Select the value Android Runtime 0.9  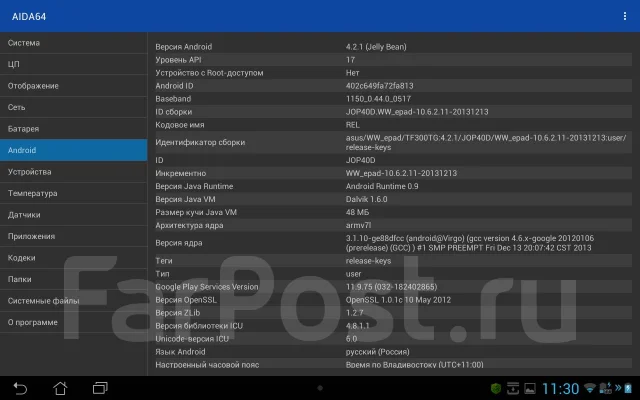click(382, 186)
